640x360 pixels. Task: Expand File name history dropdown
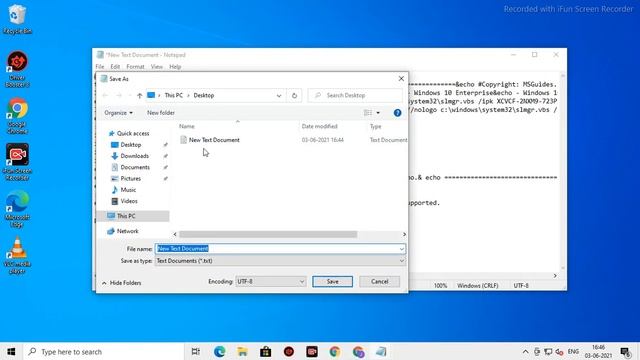pyautogui.click(x=402, y=249)
